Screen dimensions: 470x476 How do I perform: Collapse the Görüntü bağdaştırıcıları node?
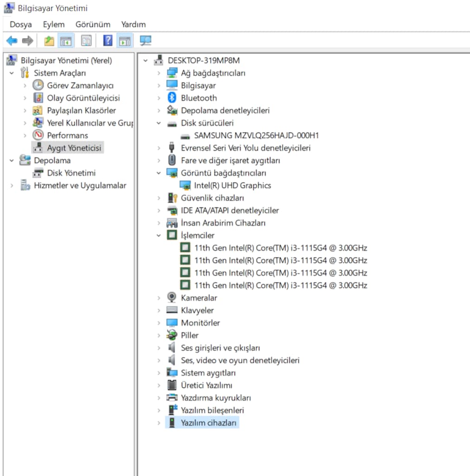tap(158, 173)
